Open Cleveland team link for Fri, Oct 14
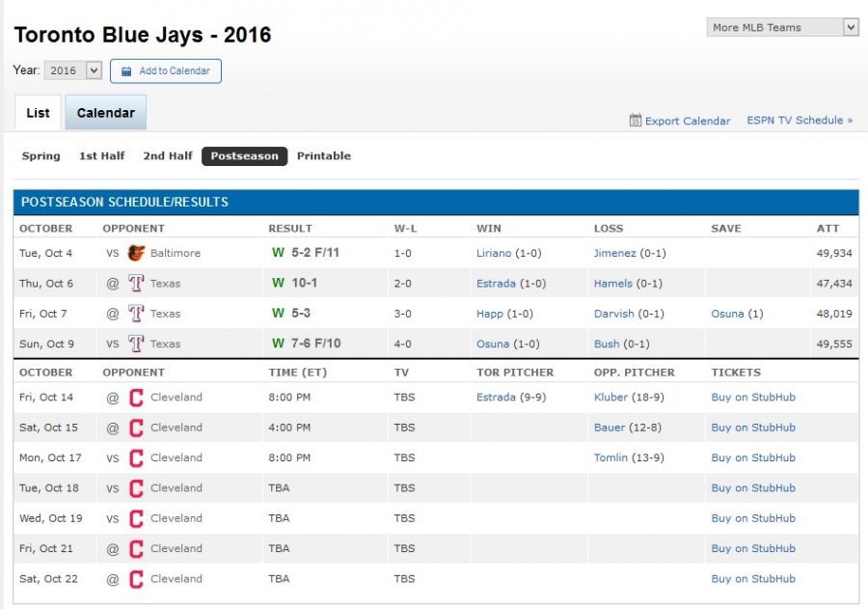Viewport: 868px width, 609px height. click(176, 398)
